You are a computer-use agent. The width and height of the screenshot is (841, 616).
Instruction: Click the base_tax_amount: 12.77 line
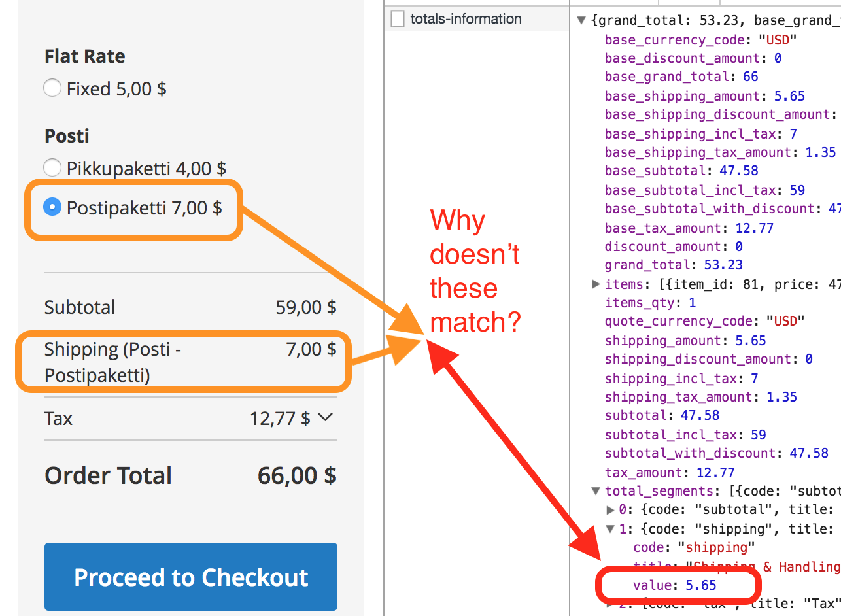[689, 228]
